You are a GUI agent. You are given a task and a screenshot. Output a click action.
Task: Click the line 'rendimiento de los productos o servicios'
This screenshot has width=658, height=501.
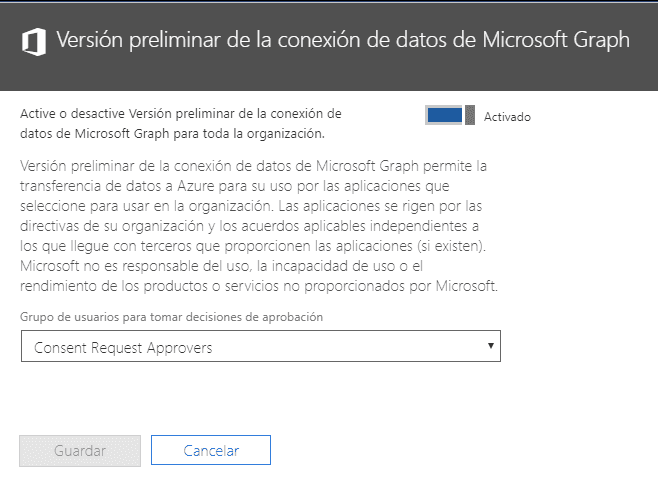coord(259,286)
